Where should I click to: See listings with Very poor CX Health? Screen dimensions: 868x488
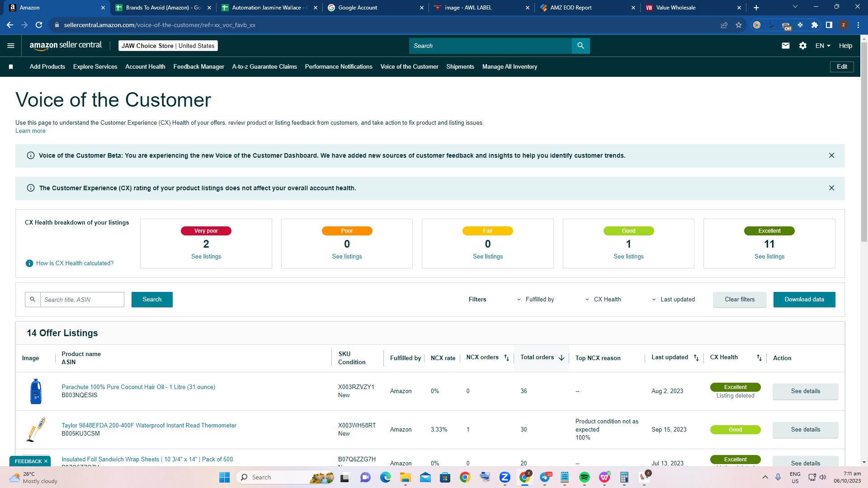point(206,257)
